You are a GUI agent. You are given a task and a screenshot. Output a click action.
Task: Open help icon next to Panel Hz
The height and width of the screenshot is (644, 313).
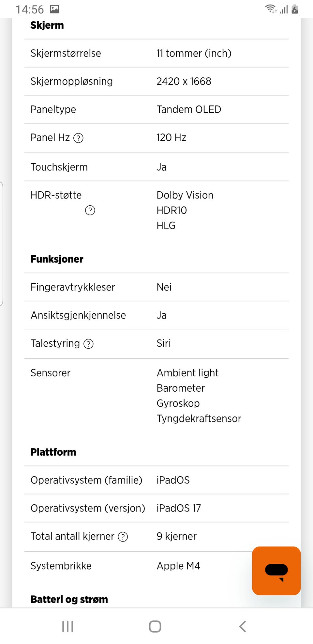click(78, 138)
